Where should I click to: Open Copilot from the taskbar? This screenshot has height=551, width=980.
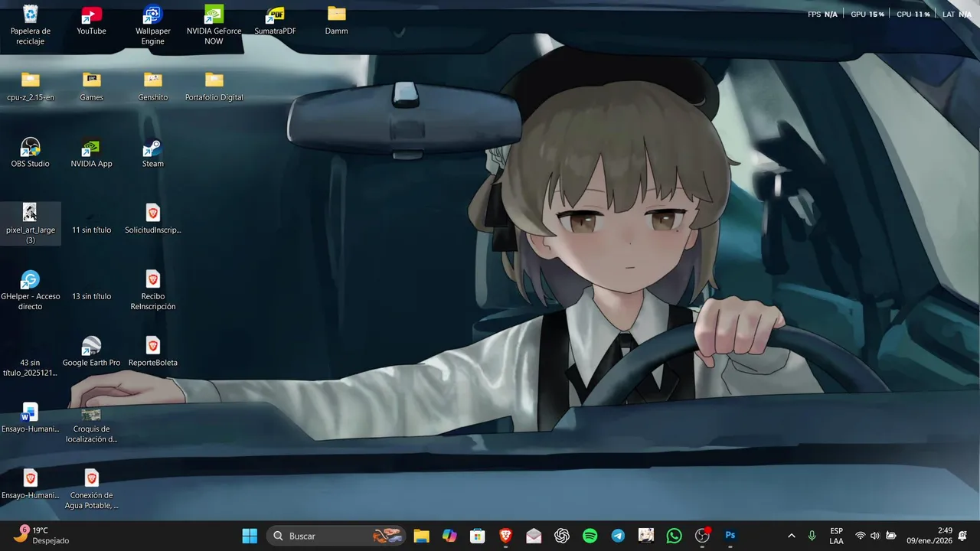[x=449, y=536]
